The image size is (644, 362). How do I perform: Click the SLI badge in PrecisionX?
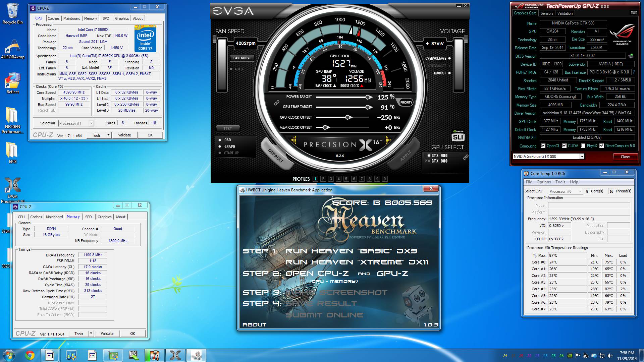pyautogui.click(x=458, y=137)
